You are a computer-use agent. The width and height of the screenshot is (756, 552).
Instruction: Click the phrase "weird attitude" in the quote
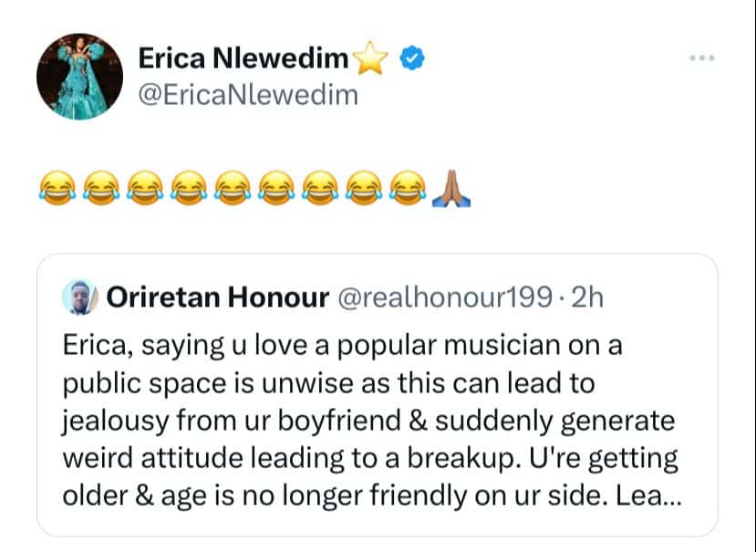(x=161, y=459)
